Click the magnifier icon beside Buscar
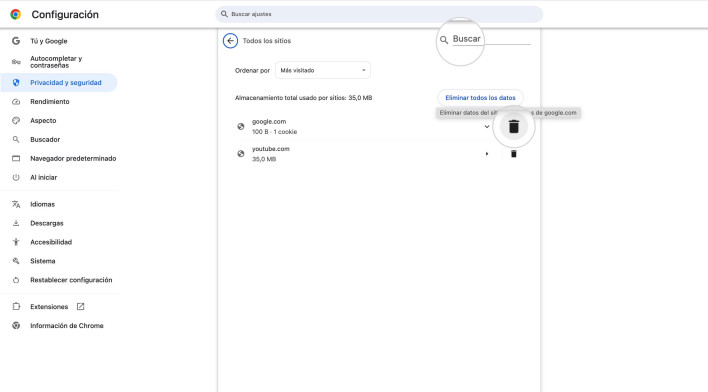Viewport: 708px width, 392px height. point(444,40)
